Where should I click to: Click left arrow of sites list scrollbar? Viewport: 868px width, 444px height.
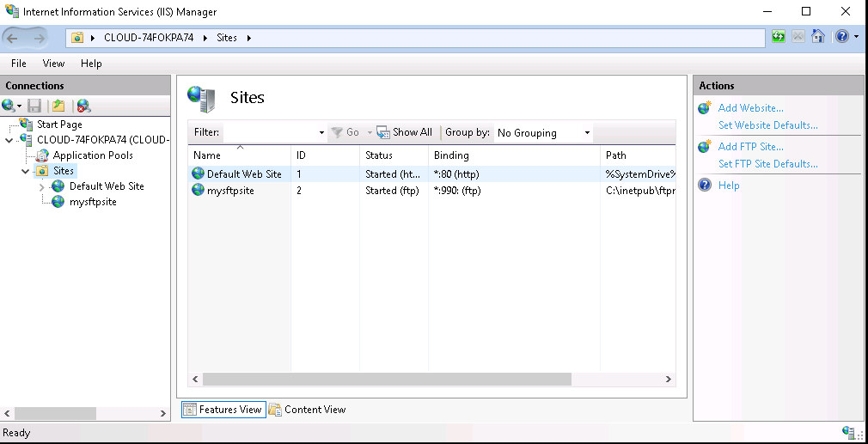coord(195,380)
